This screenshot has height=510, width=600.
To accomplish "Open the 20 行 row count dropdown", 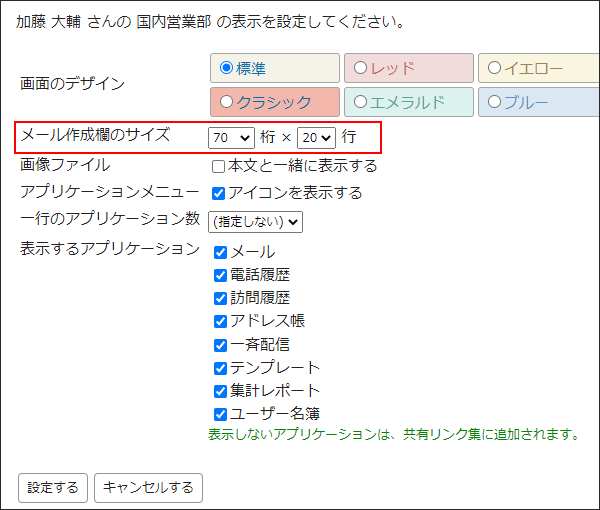I will (316, 138).
